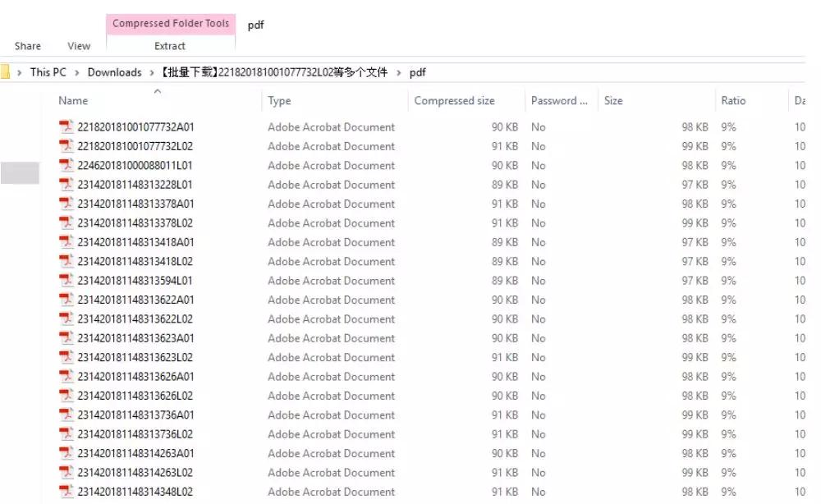Viewport: 821px width, 504px height.
Task: Click the PDF icon beside 224620181000088011L01
Action: coord(66,165)
